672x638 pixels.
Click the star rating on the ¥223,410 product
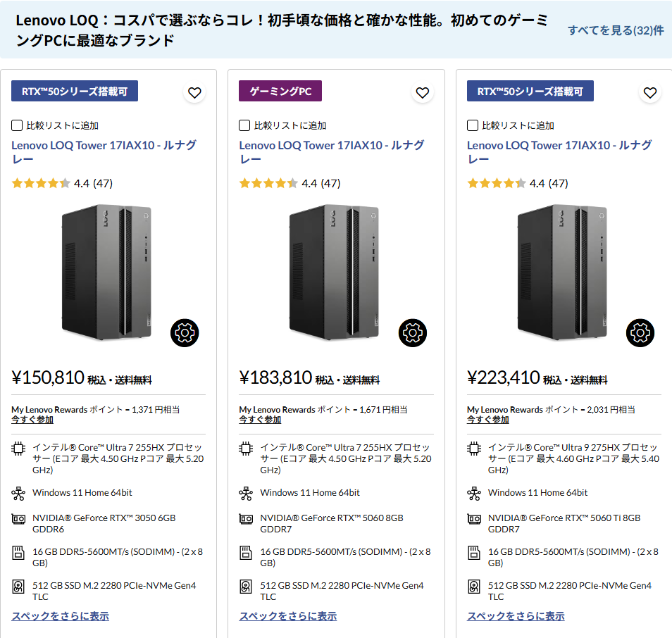(497, 183)
